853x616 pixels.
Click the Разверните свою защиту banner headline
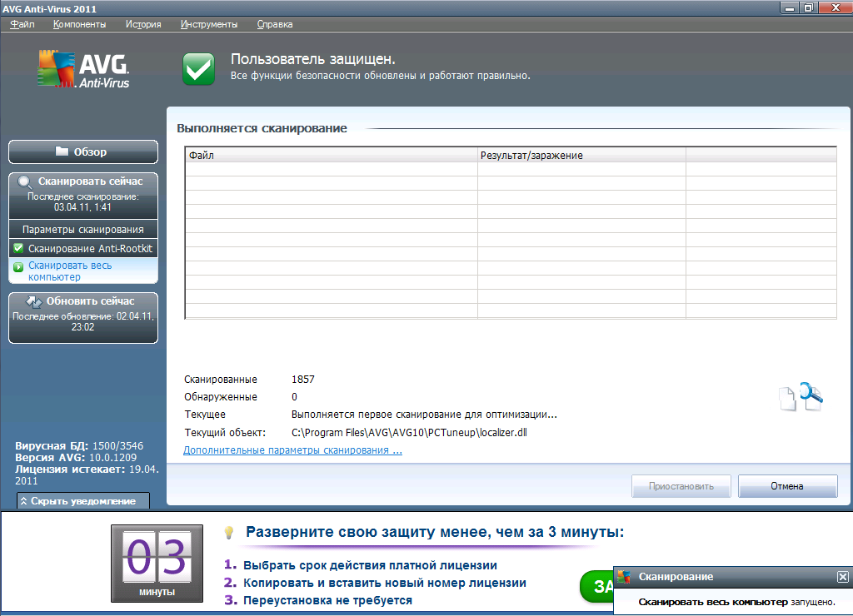[435, 532]
